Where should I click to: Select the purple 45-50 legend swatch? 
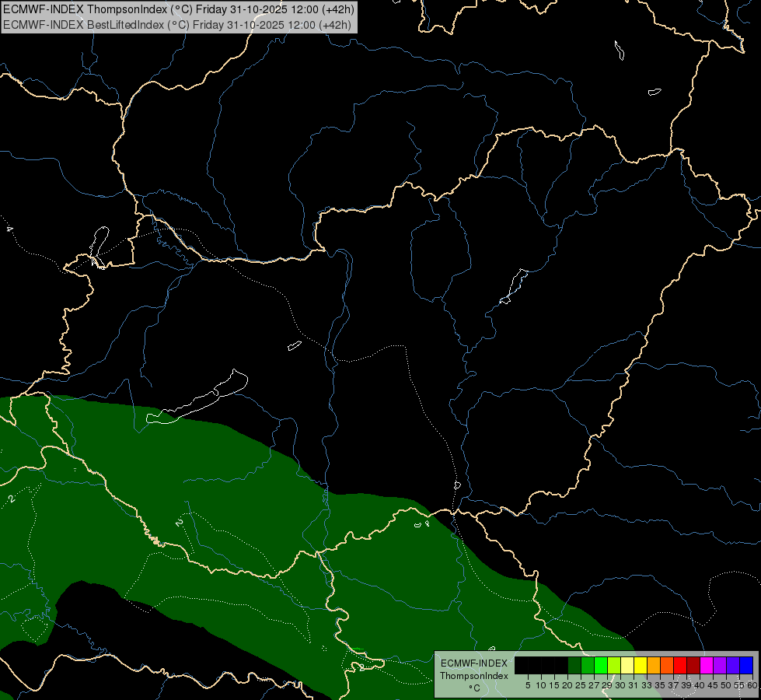(719, 666)
